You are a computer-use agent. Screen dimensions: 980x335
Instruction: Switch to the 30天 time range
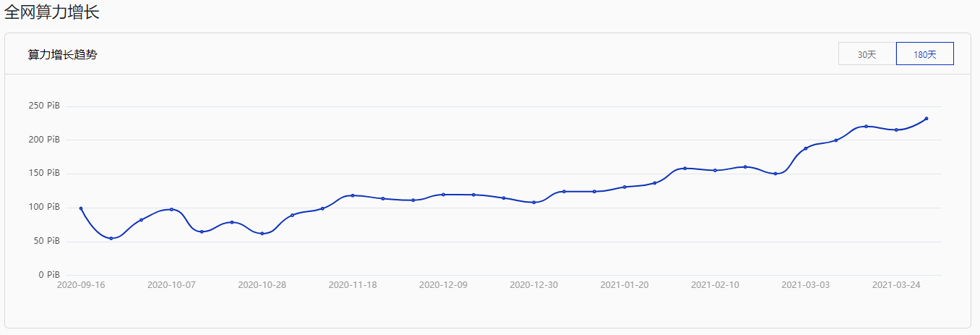click(x=867, y=54)
